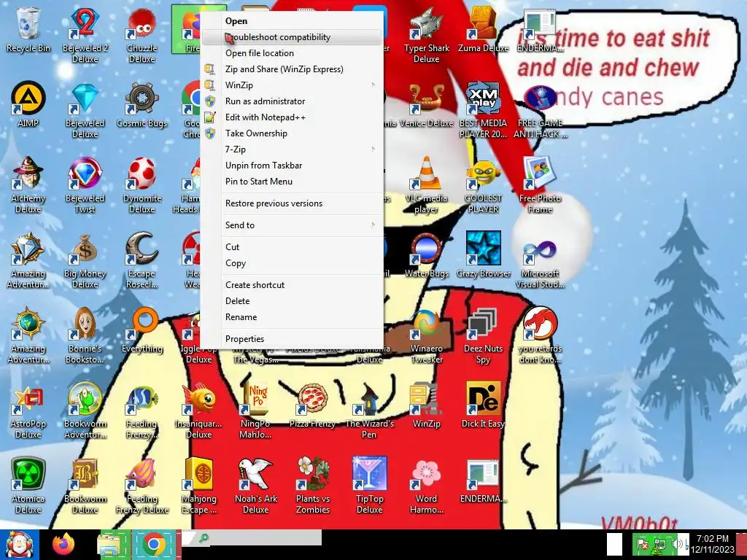
Task: Select the VLC media player shortcut
Action: pos(426,184)
